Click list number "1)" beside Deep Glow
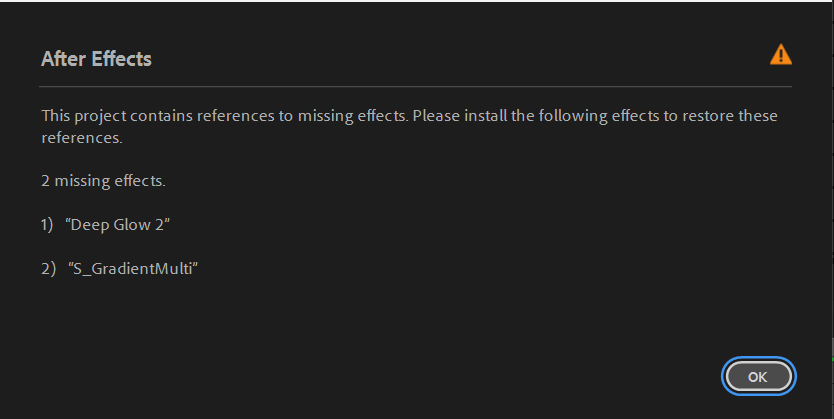 coord(47,225)
